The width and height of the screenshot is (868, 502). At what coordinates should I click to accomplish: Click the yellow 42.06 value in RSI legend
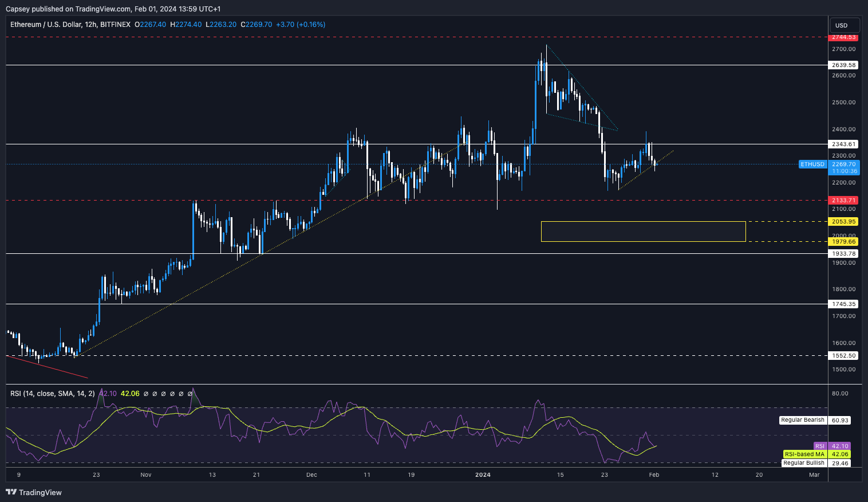(x=130, y=394)
